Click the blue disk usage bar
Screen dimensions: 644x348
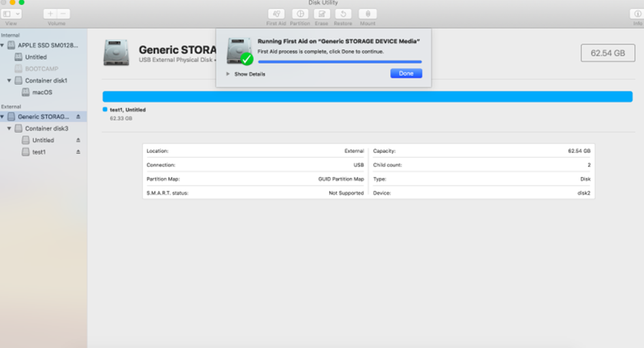367,97
